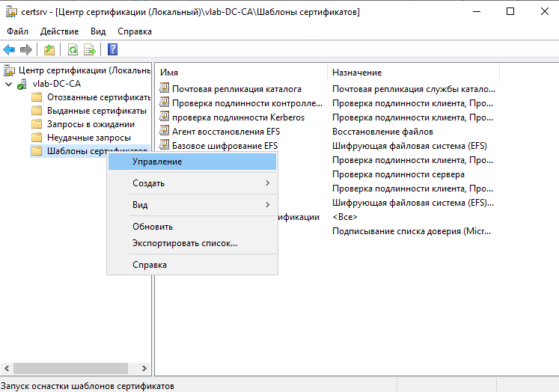Image resolution: width=559 pixels, height=392 pixels.
Task: Click the проверка подлинности Kerberos template icon
Action: click(164, 116)
